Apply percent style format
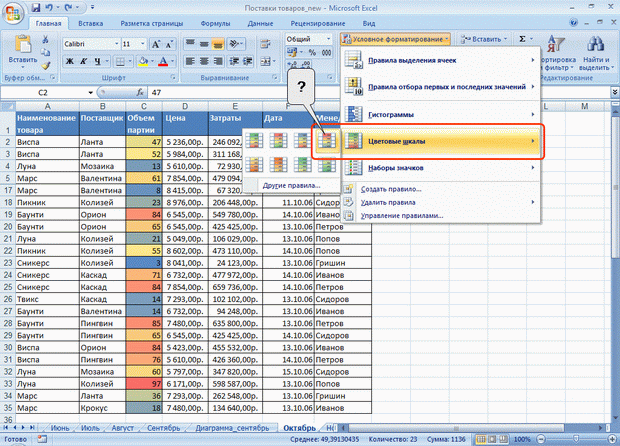Viewport: 620px width, 446px height. point(312,52)
